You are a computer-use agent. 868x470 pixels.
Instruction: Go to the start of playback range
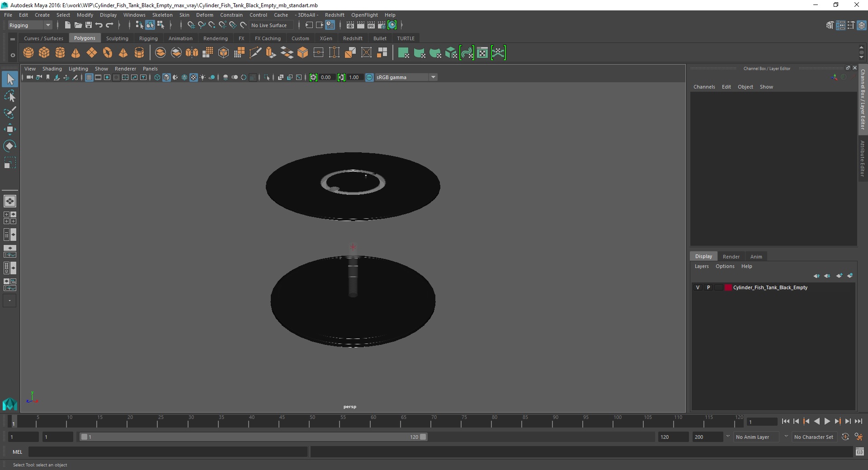tap(786, 421)
